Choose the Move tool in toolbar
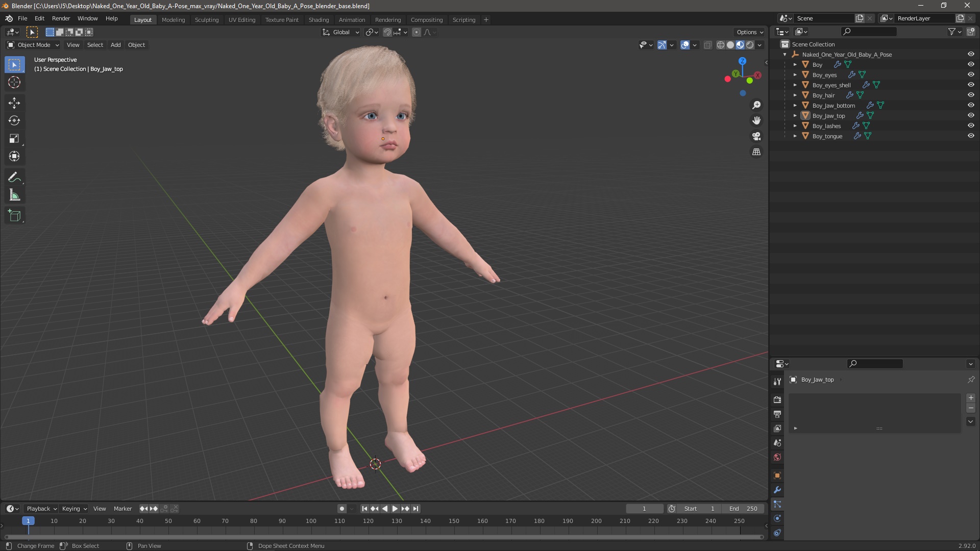The image size is (980, 551). 14,103
